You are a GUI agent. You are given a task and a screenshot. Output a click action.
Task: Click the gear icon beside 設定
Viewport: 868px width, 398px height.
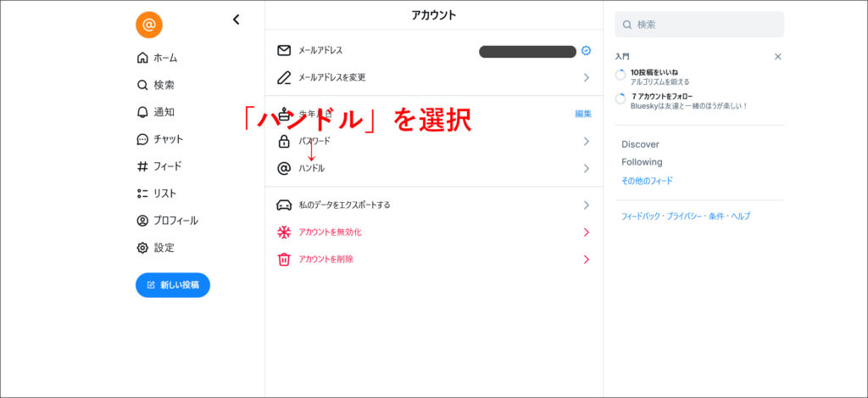[x=142, y=248]
